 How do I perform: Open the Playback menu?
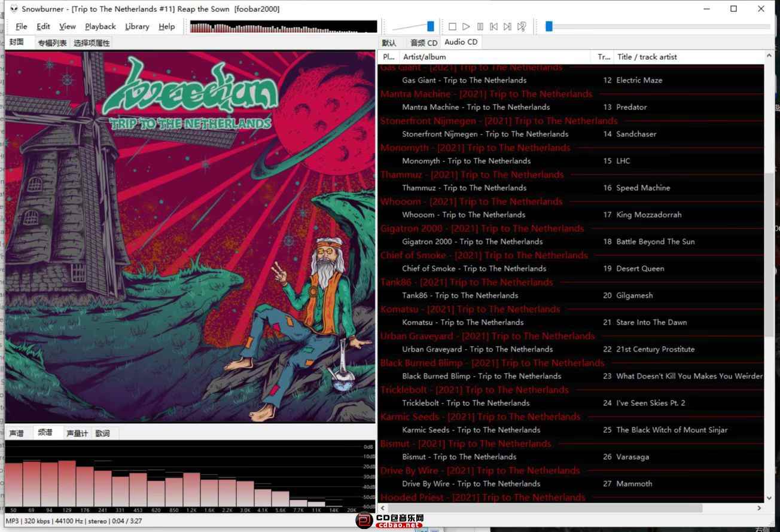(100, 26)
